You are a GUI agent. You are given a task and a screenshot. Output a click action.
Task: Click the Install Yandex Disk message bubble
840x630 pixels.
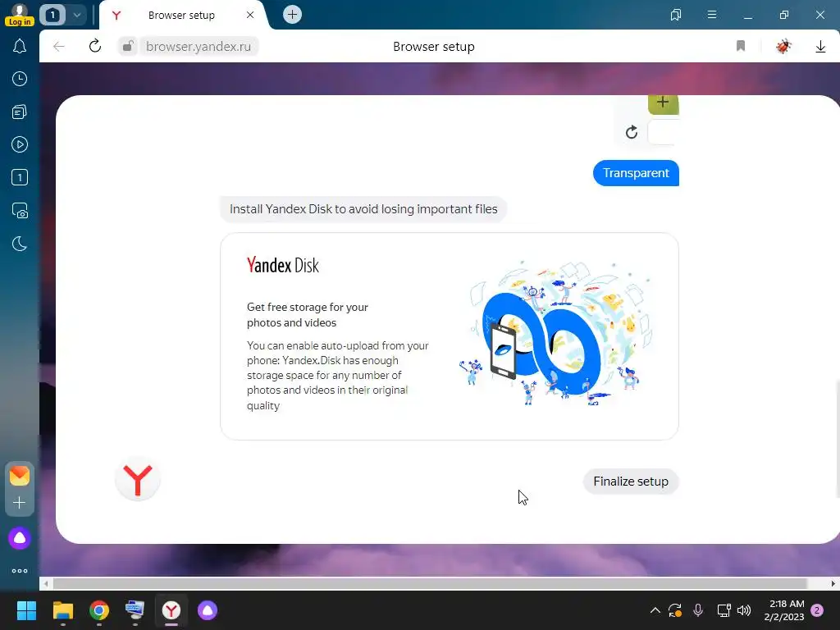[363, 209]
